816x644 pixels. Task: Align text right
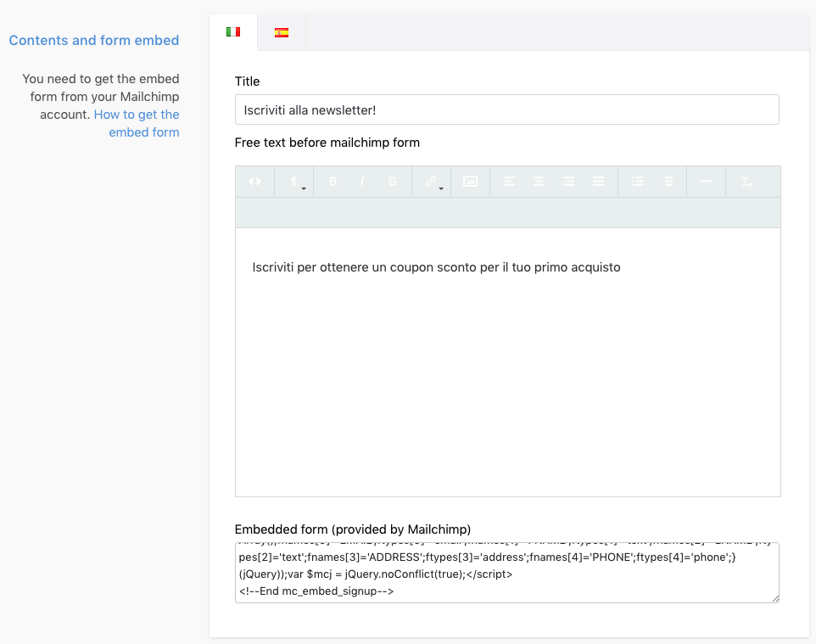tap(569, 182)
